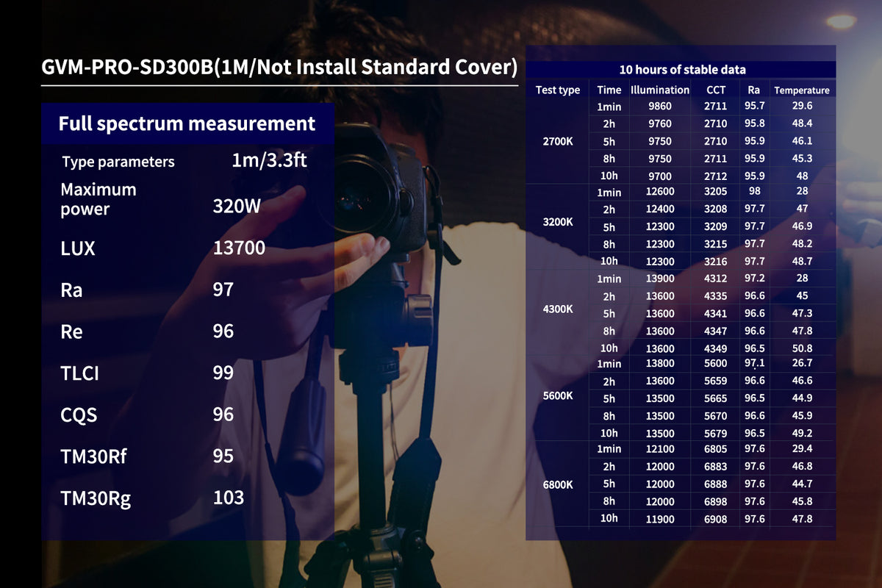Viewport: 882px width, 588px height.
Task: Select the 'Full spectrum measurement' heading
Action: 187,123
